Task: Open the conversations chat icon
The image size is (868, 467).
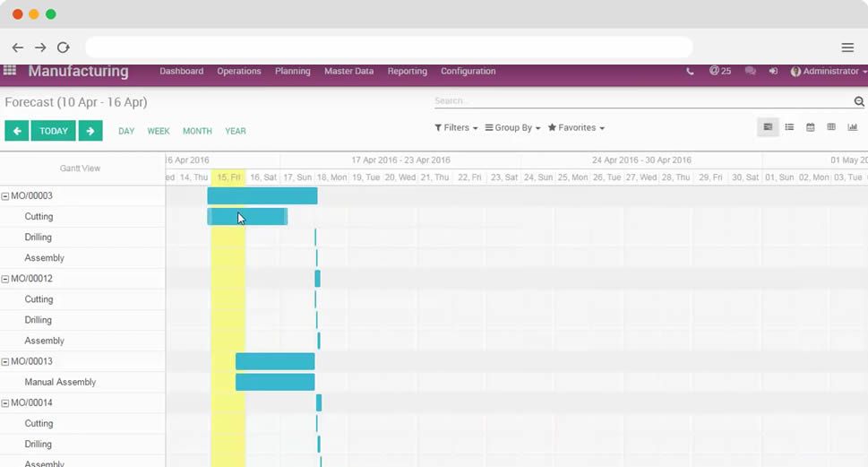Action: tap(750, 71)
